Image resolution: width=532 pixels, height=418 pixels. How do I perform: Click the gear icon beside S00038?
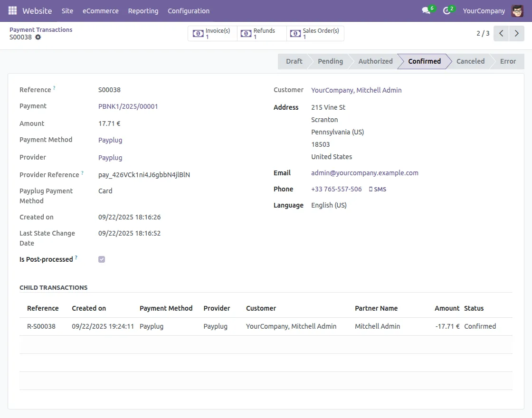[x=38, y=37]
